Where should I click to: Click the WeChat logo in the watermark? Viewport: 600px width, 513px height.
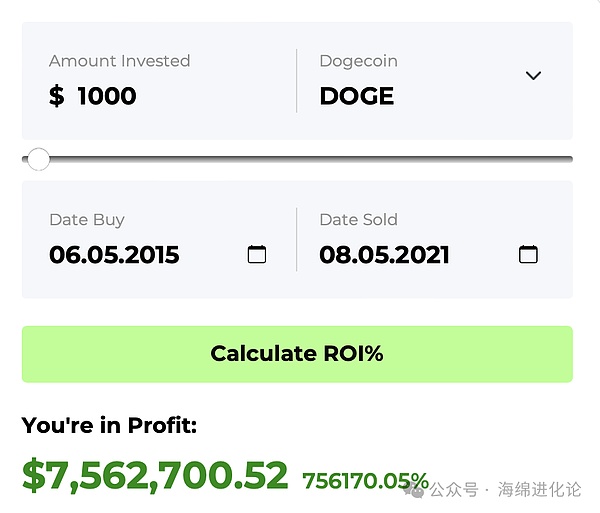(x=415, y=489)
